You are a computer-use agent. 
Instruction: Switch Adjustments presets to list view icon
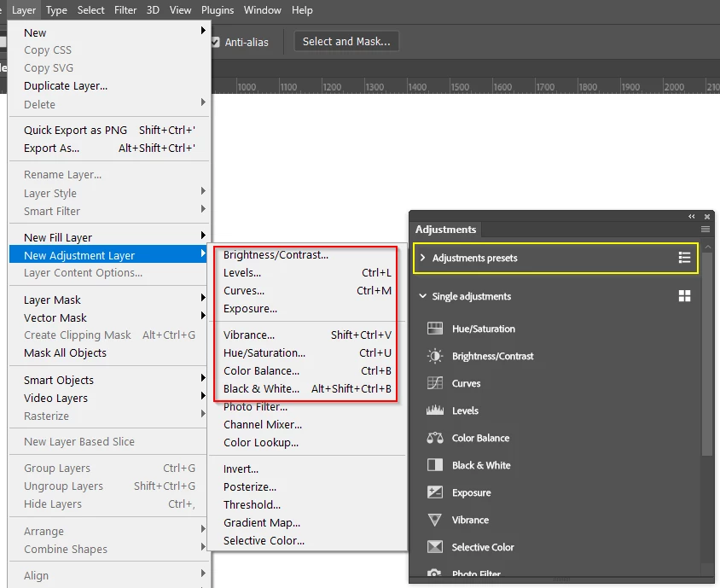684,258
